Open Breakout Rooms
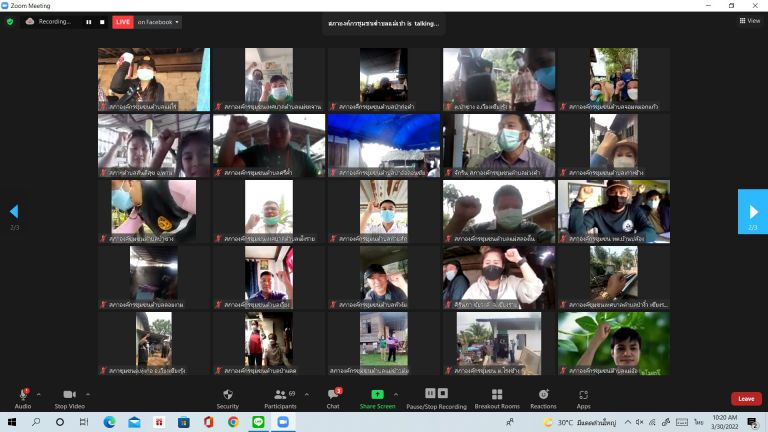 [497, 399]
